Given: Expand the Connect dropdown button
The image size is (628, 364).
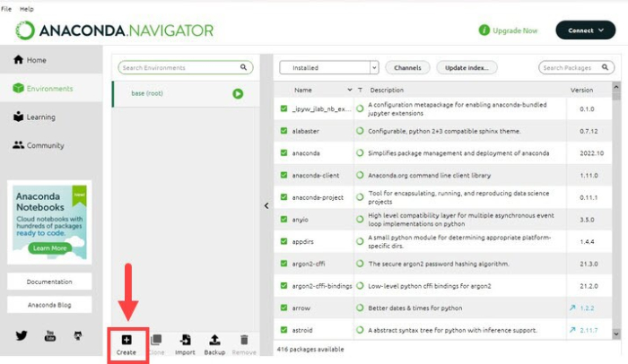Looking at the screenshot, I should coord(586,30).
